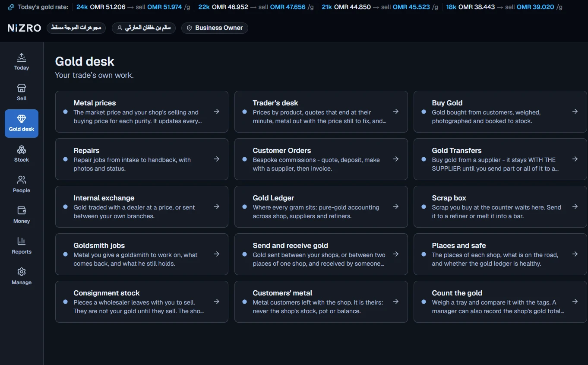Open the Places and safe card
This screenshot has height=365, width=588.
pyautogui.click(x=500, y=254)
